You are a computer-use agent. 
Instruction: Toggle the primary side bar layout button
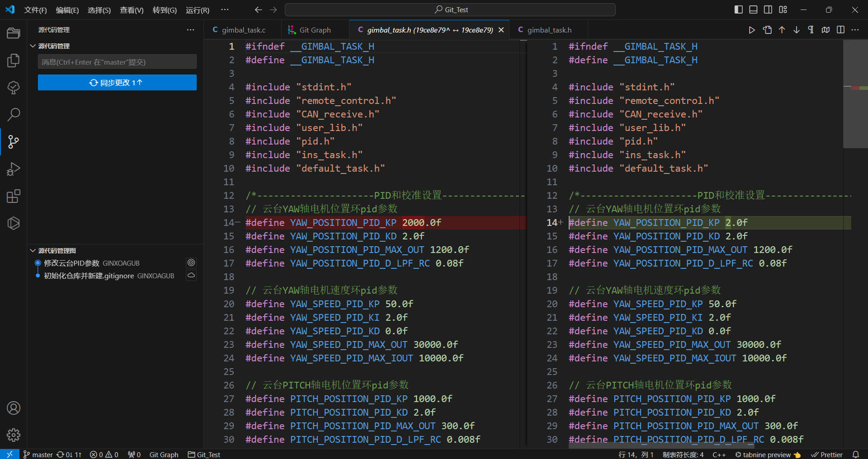coord(738,9)
